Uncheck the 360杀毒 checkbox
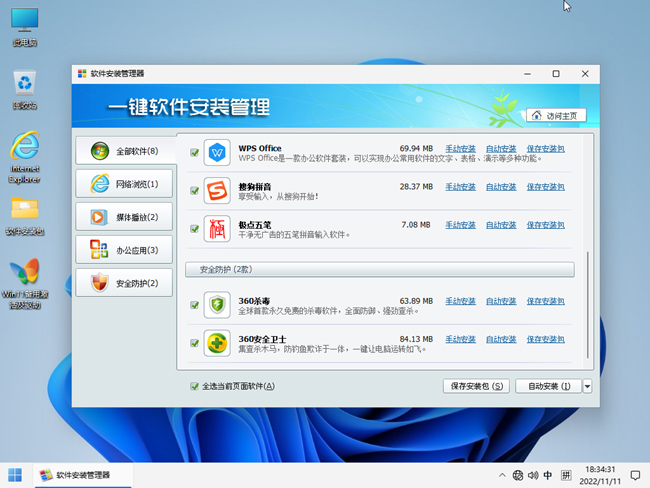This screenshot has height=488, width=650. [194, 305]
